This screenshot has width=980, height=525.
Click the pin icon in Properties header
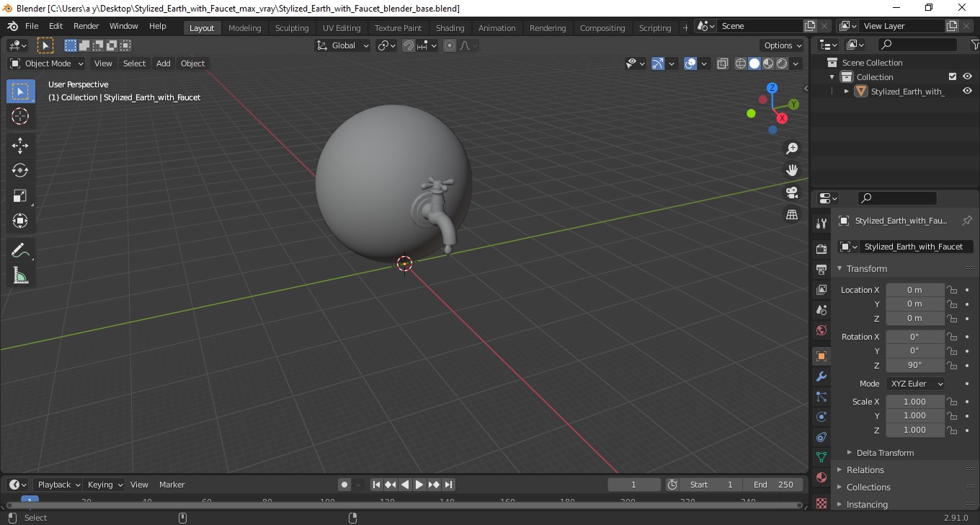tap(967, 221)
